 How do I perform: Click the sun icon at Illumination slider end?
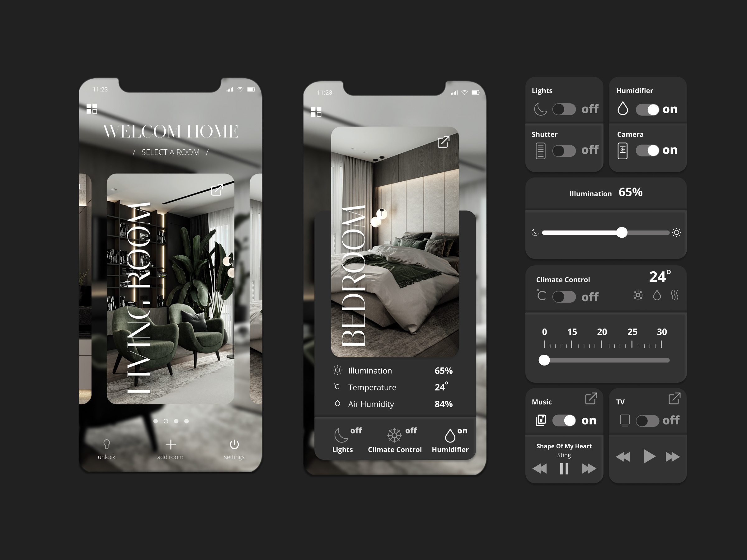676,233
